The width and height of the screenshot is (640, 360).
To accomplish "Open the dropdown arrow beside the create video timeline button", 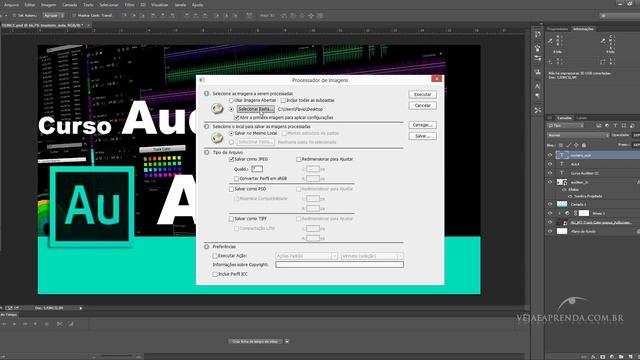I will (287, 341).
